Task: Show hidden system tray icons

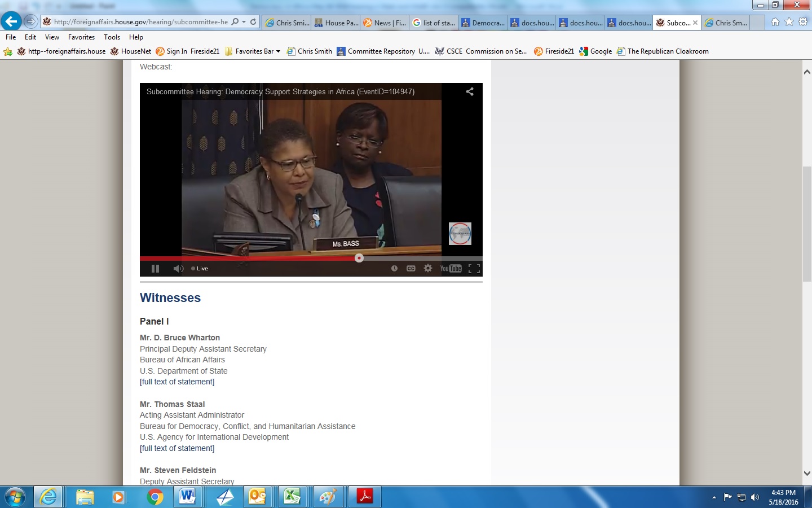Action: (x=714, y=497)
